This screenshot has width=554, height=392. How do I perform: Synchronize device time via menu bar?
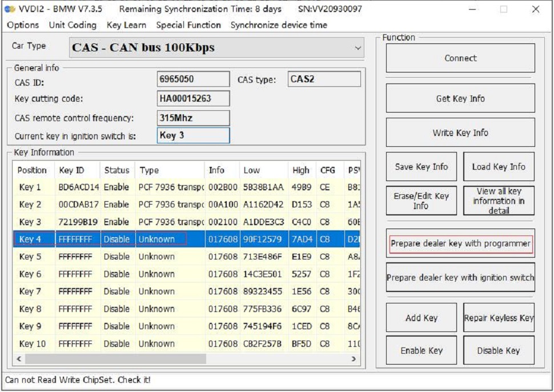278,25
